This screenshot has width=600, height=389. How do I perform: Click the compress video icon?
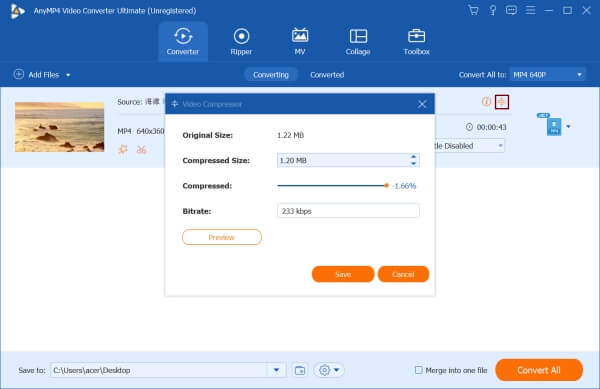(502, 102)
